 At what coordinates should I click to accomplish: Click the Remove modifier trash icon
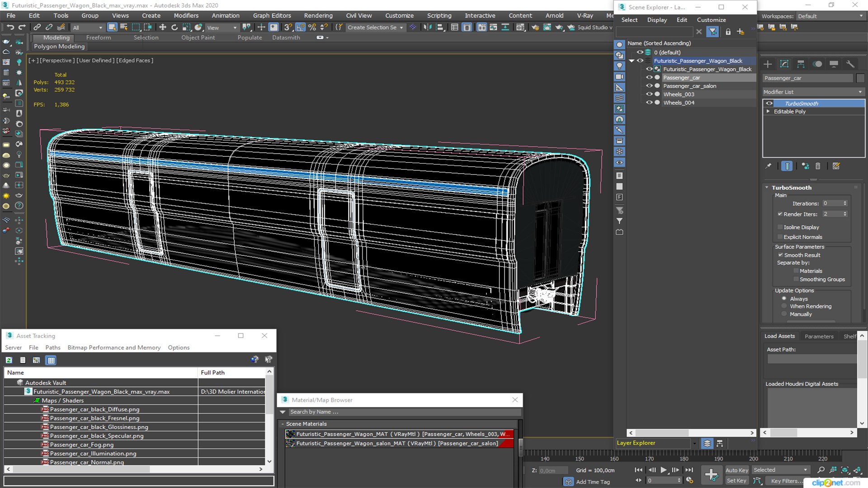point(818,166)
